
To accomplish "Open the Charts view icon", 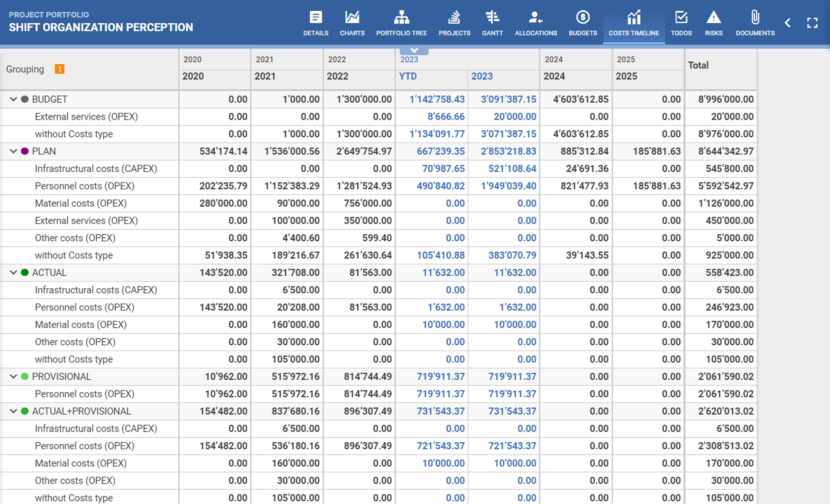I will [352, 17].
